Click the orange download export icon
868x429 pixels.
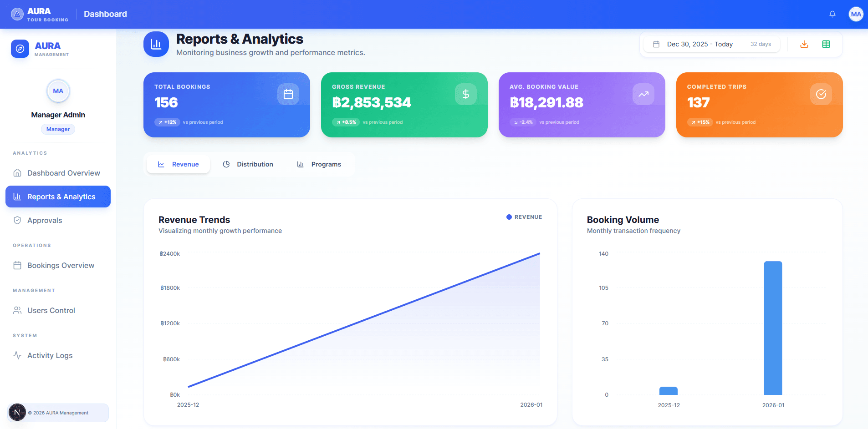tap(804, 44)
